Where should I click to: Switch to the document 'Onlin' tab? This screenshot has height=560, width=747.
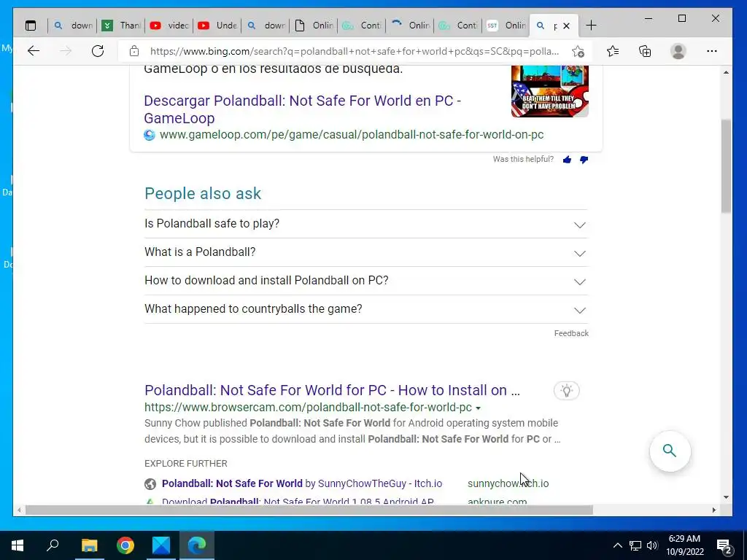coord(314,26)
